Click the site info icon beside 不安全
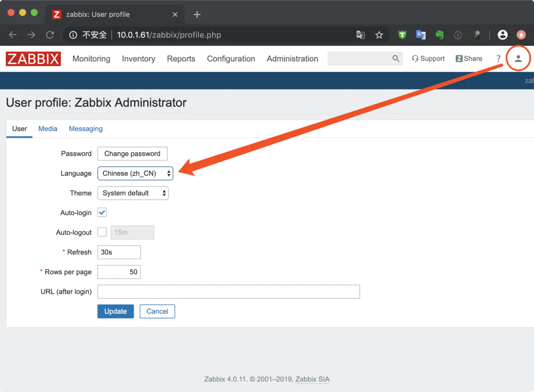The image size is (534, 392). pyautogui.click(x=73, y=35)
